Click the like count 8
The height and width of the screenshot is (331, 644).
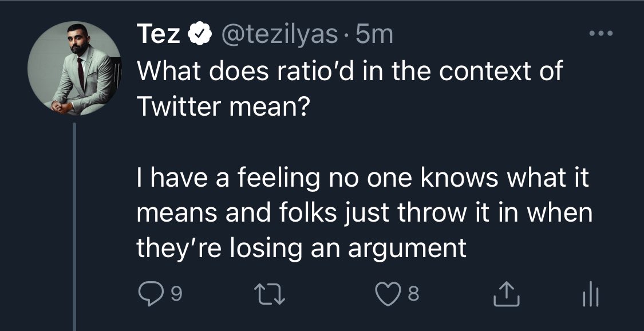(414, 296)
